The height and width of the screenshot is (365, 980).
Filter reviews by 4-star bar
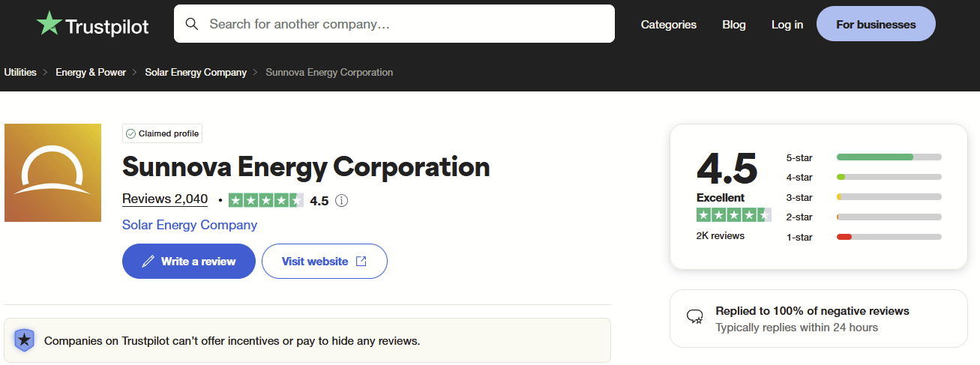pyautogui.click(x=889, y=178)
